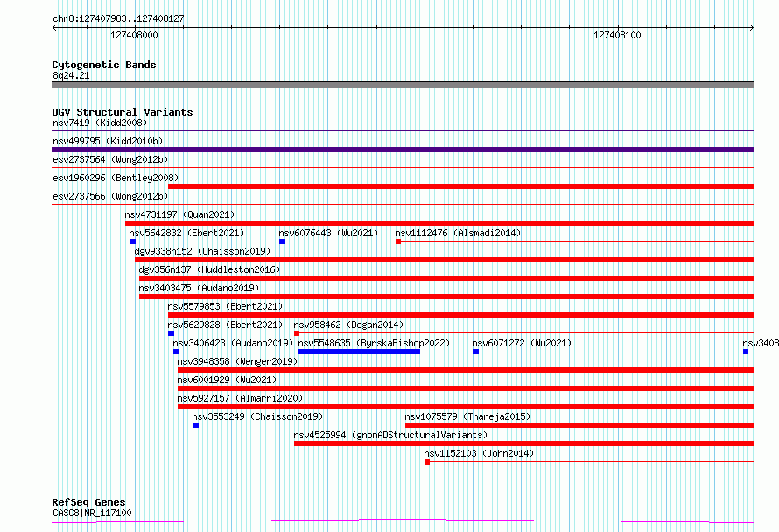Select nsv4731197 (Quan2021) variant label

pyautogui.click(x=179, y=214)
